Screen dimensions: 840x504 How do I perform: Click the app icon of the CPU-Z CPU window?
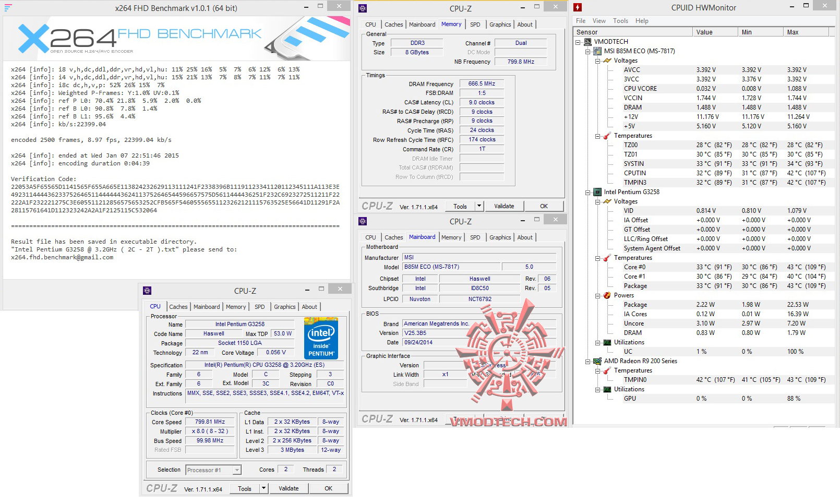147,291
